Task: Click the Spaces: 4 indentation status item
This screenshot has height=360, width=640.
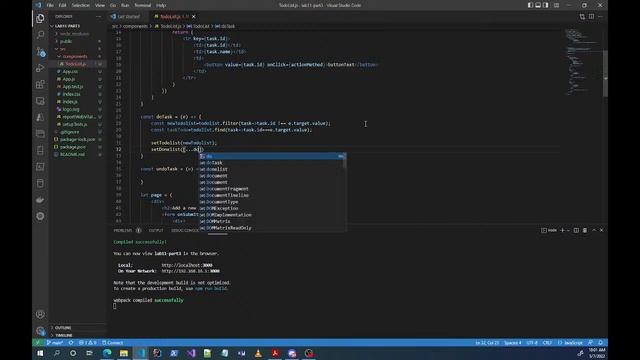Action: click(x=512, y=343)
